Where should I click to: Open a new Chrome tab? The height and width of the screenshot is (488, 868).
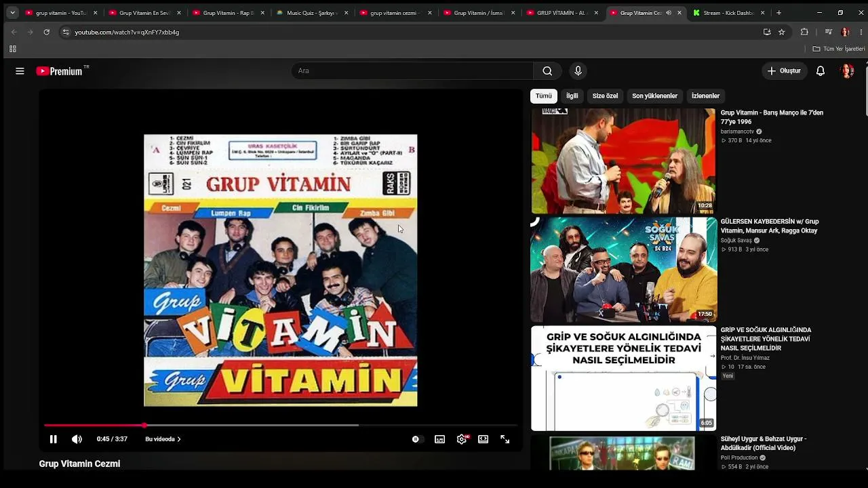778,13
